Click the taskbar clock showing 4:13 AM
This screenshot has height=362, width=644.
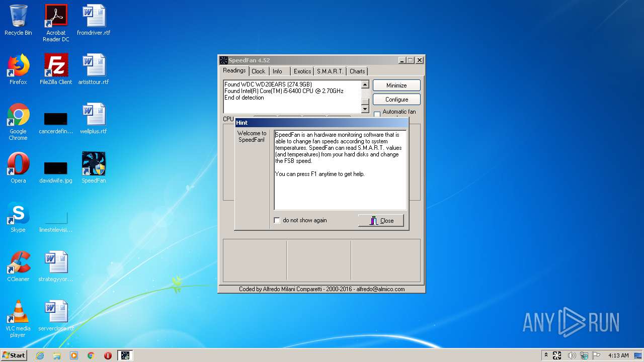[x=618, y=355]
